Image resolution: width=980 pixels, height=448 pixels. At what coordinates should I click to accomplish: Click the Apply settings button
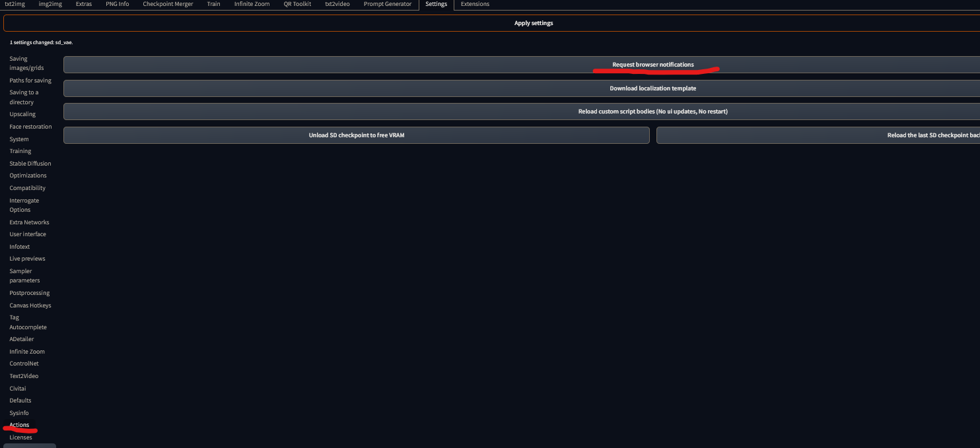[534, 22]
